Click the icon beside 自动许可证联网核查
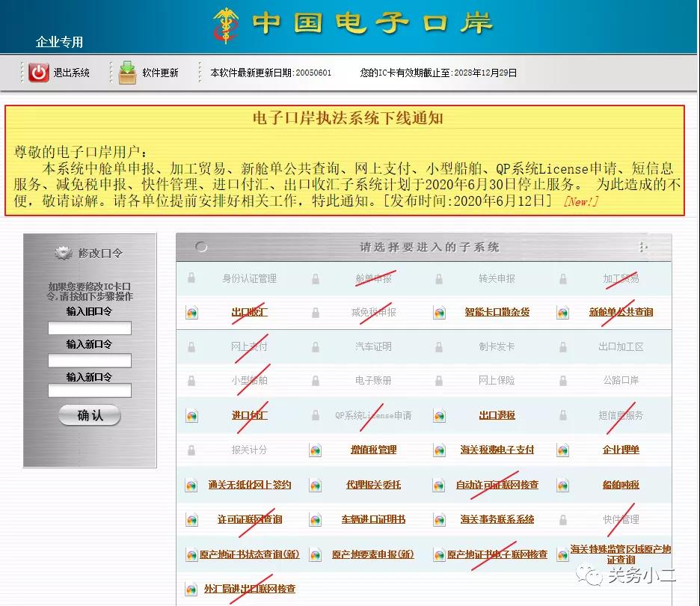The width and height of the screenshot is (700, 606). [439, 485]
